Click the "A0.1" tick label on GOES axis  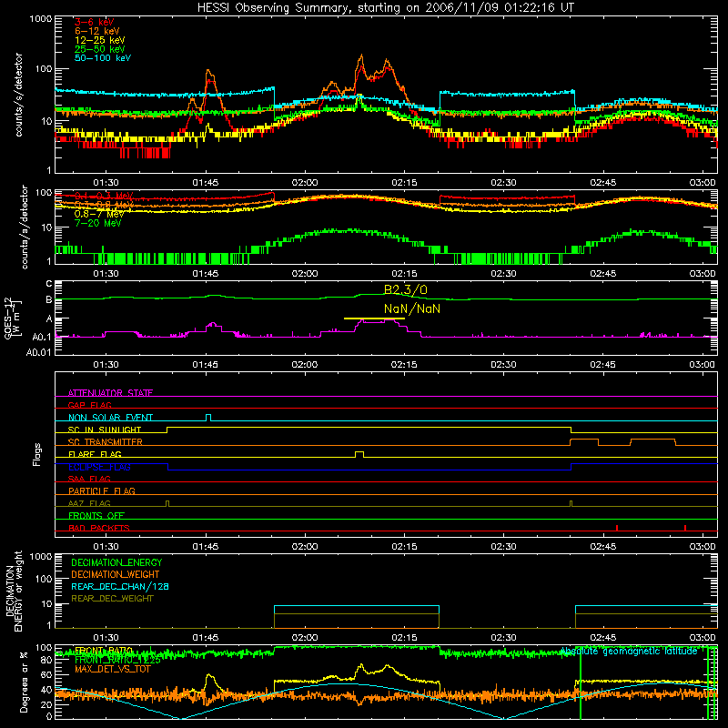pyautogui.click(x=42, y=338)
